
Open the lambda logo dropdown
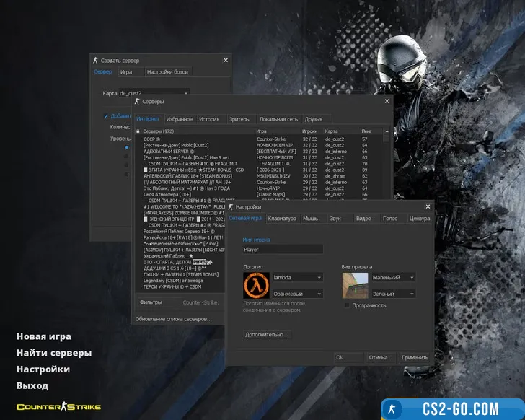click(x=298, y=277)
